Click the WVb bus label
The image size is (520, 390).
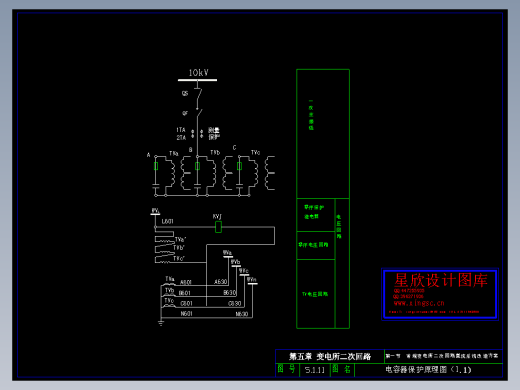click(235, 262)
